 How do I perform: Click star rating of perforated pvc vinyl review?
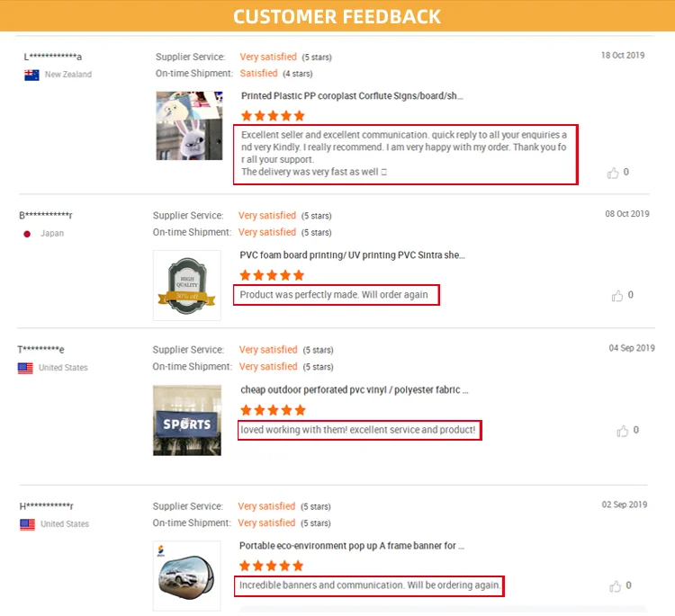tap(273, 410)
